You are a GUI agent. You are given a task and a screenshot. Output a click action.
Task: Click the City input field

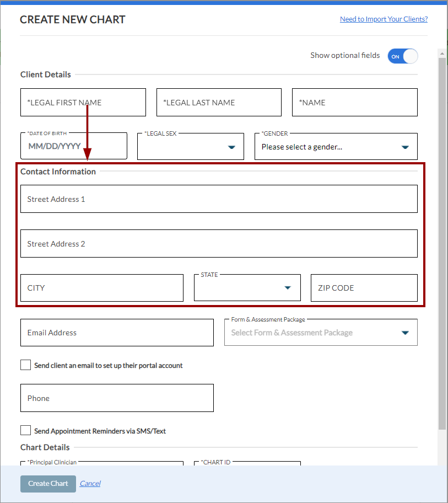tap(101, 288)
